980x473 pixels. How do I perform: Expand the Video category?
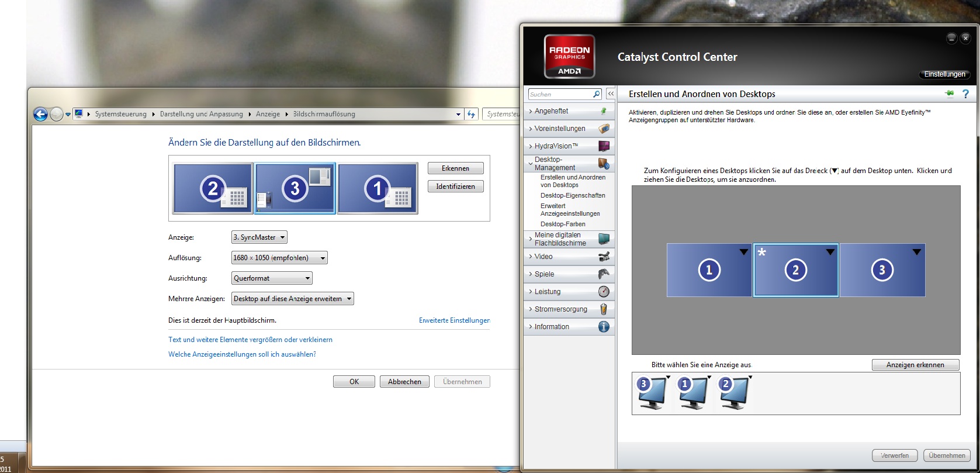click(x=569, y=257)
